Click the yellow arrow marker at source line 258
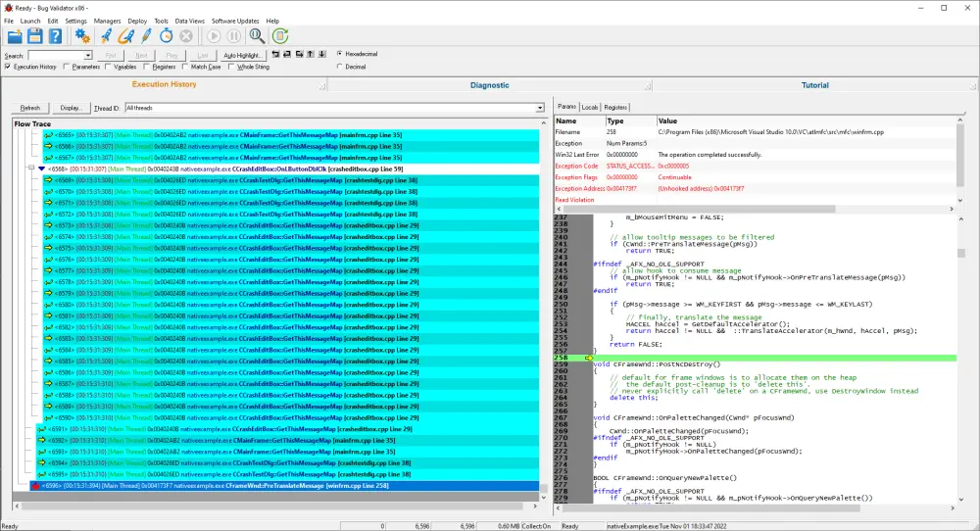Viewport: 980px width, 531px height. (x=589, y=358)
